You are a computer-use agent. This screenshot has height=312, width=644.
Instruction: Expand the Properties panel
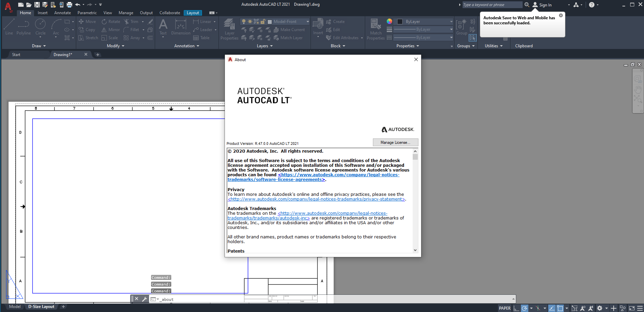(408, 46)
